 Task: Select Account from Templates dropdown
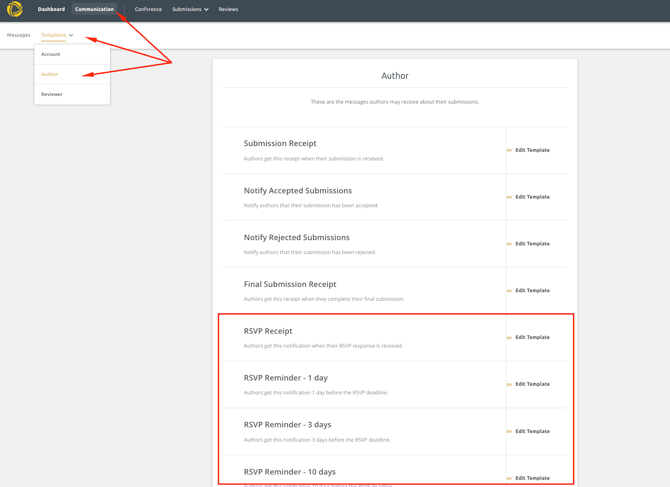(x=51, y=54)
